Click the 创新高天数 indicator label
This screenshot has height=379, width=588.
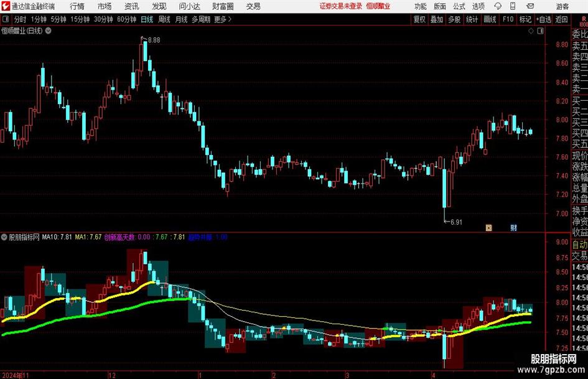tap(119, 236)
